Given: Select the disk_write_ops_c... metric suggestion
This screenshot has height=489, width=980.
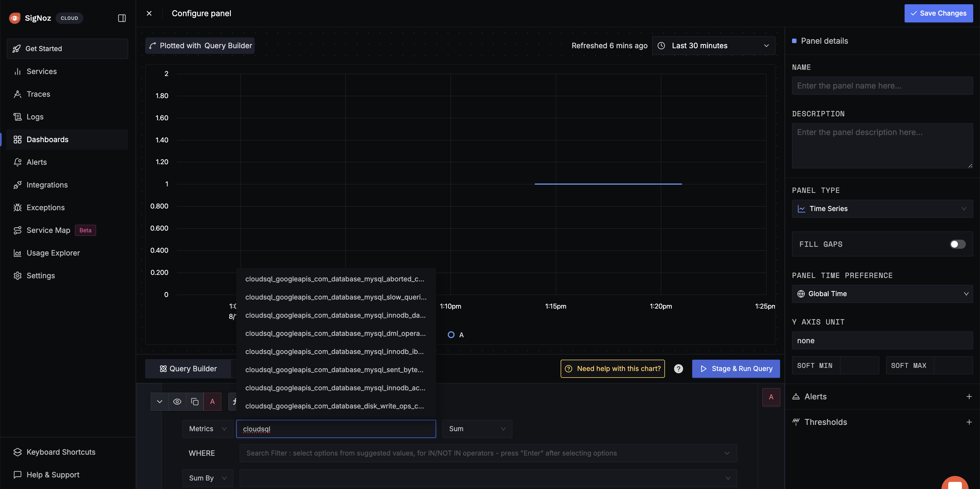Looking at the screenshot, I should click(x=336, y=406).
